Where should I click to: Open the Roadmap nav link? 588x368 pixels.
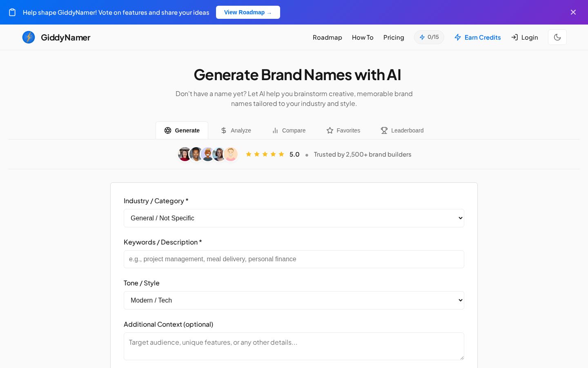[x=327, y=37]
